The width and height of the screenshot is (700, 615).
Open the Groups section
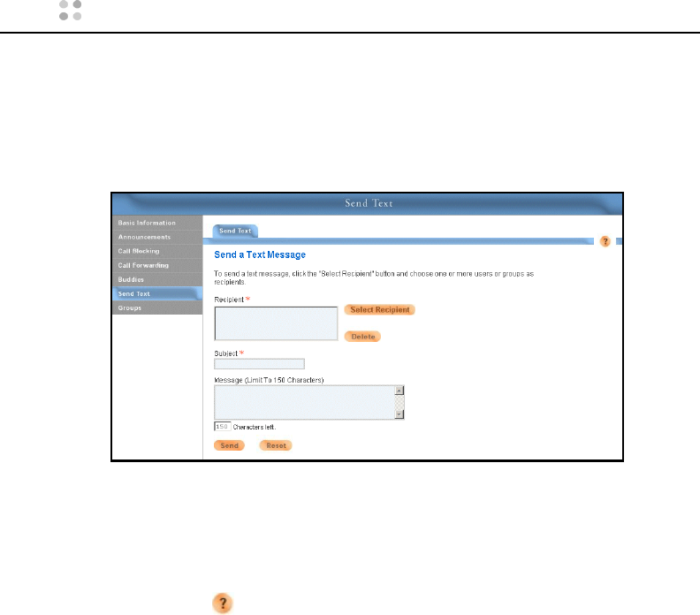point(157,308)
